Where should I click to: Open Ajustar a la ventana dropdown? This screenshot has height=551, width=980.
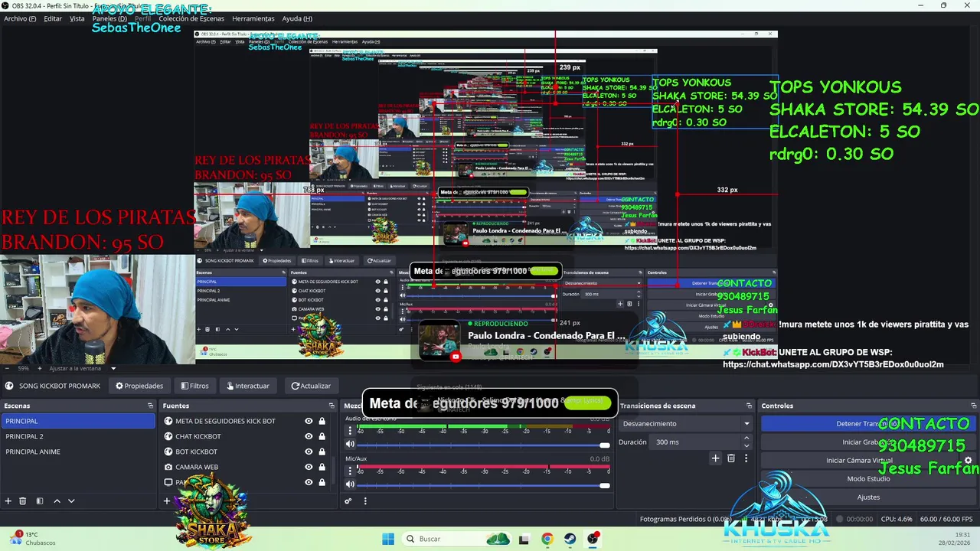[84, 368]
